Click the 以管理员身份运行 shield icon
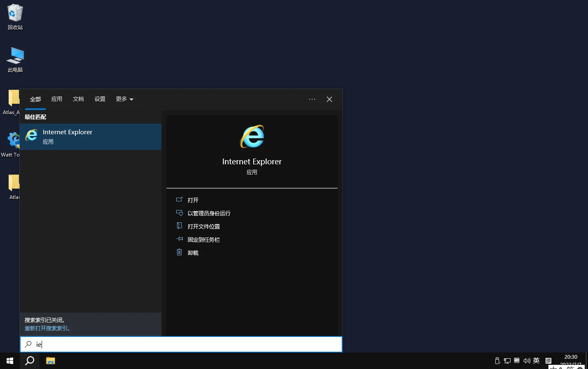 (x=179, y=213)
